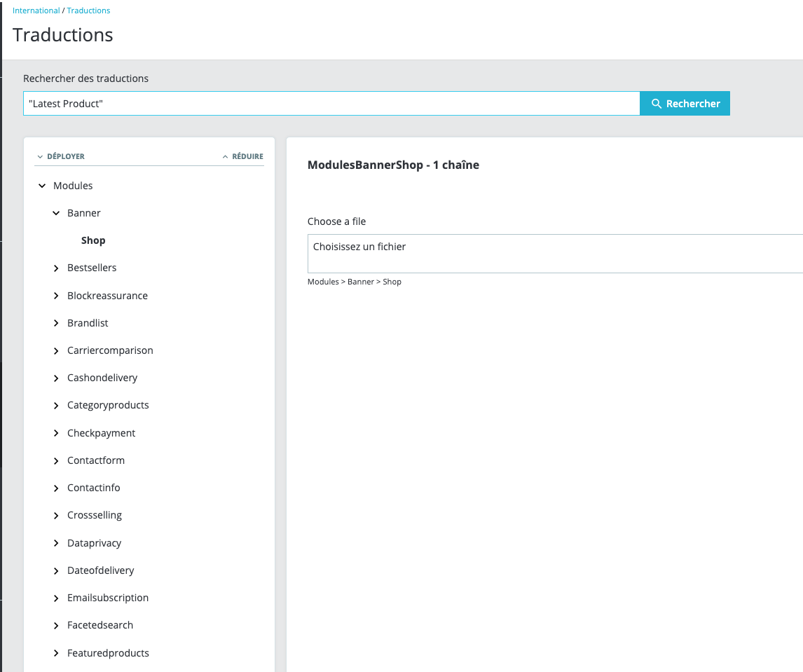Expand the Categoryproducts chevron
803x672 pixels.
point(56,405)
